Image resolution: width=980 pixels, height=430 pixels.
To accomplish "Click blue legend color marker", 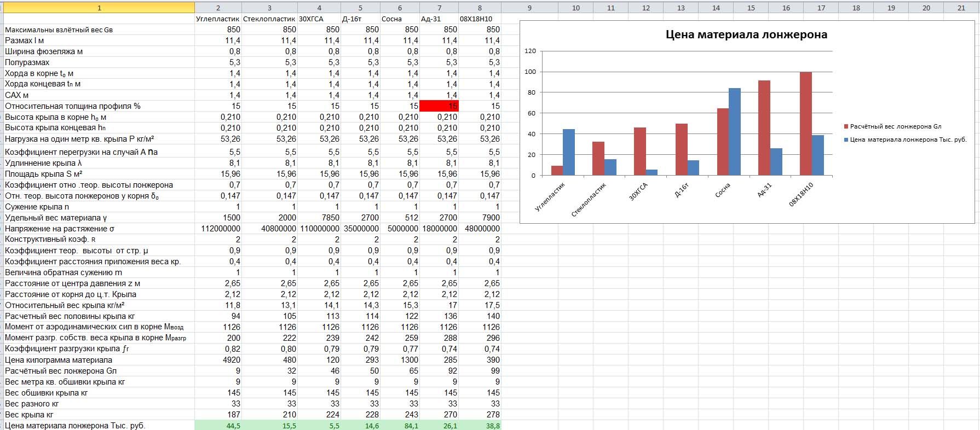I will point(846,140).
